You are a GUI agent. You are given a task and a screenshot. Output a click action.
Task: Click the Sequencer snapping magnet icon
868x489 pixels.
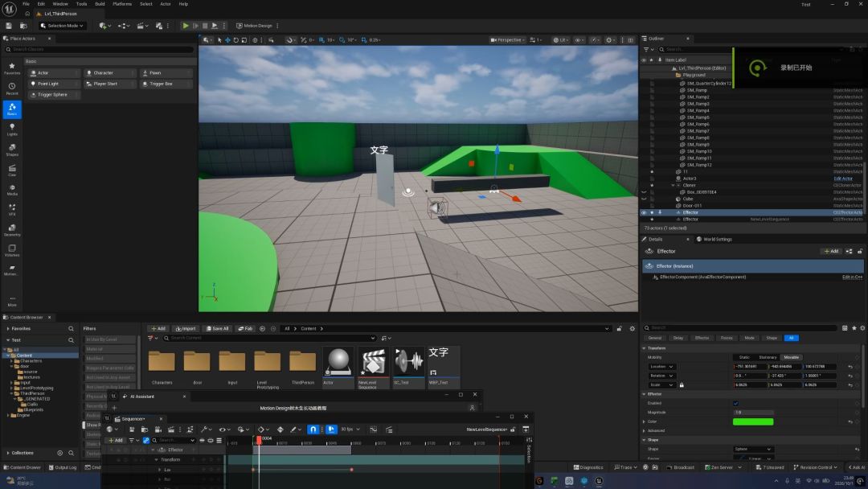point(313,429)
